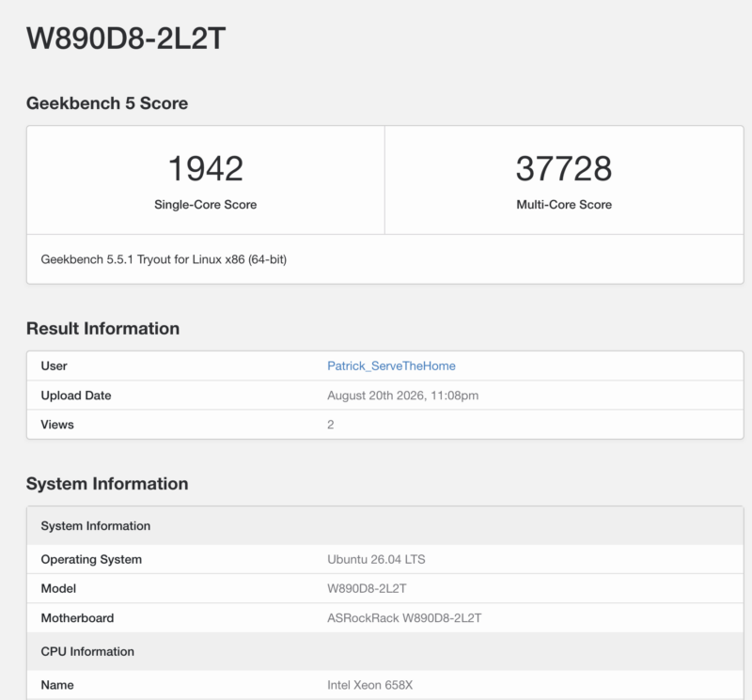The height and width of the screenshot is (700, 752).
Task: Select the single-core score value 1942
Action: point(206,168)
